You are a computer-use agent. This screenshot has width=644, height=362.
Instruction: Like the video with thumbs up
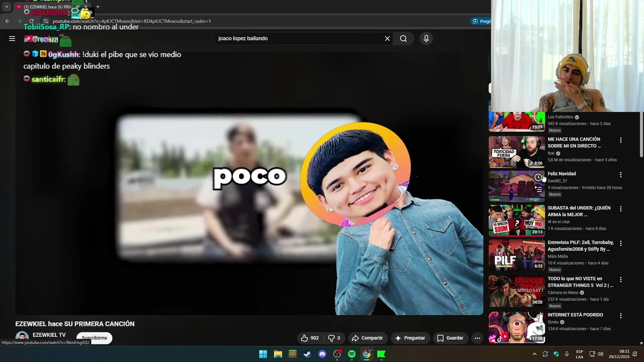coord(309,338)
